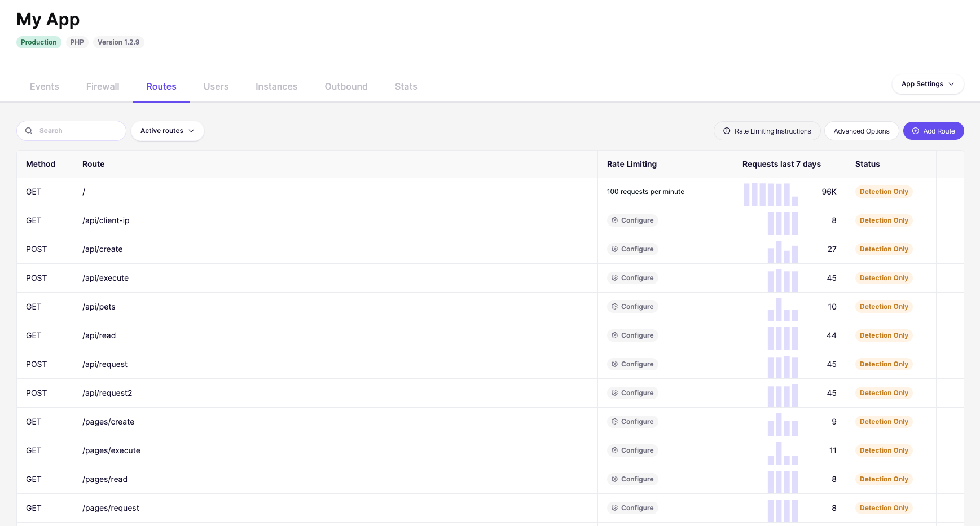Image resolution: width=980 pixels, height=526 pixels.
Task: Click the Production environment badge
Action: [39, 42]
